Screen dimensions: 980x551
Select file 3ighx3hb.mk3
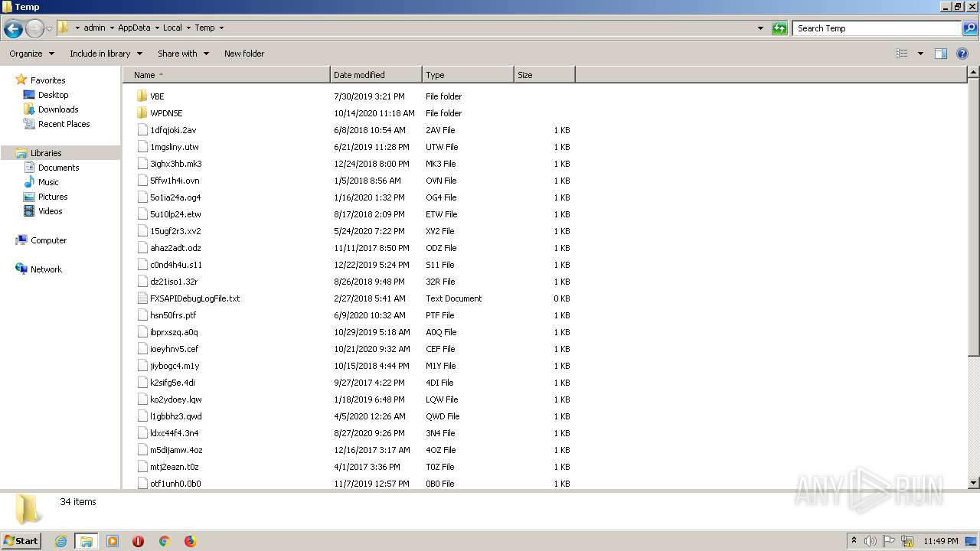pos(176,164)
